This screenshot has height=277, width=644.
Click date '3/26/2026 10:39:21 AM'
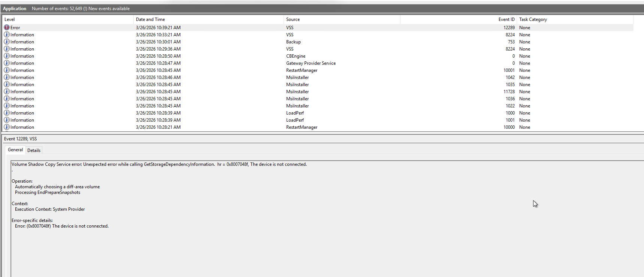pyautogui.click(x=158, y=28)
